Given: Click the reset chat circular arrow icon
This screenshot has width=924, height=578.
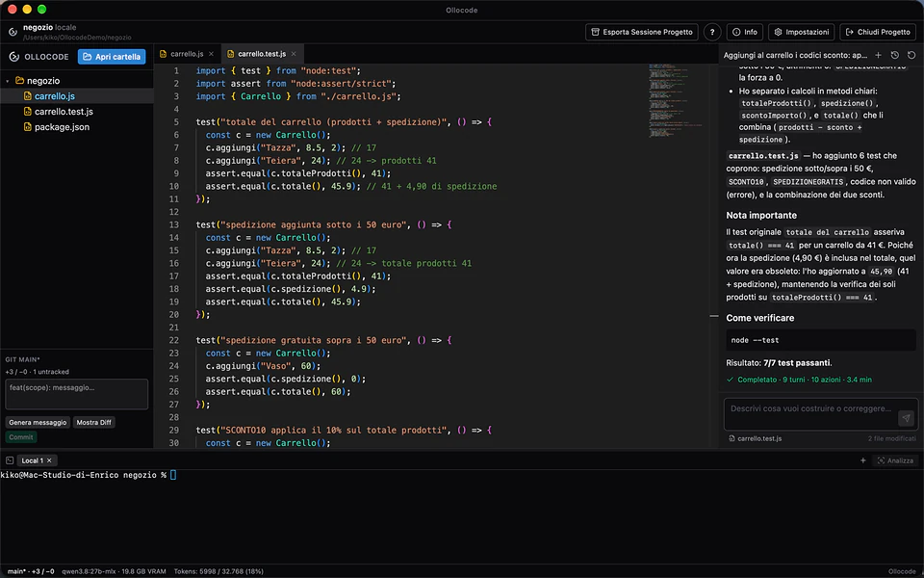Looking at the screenshot, I should tap(911, 55).
